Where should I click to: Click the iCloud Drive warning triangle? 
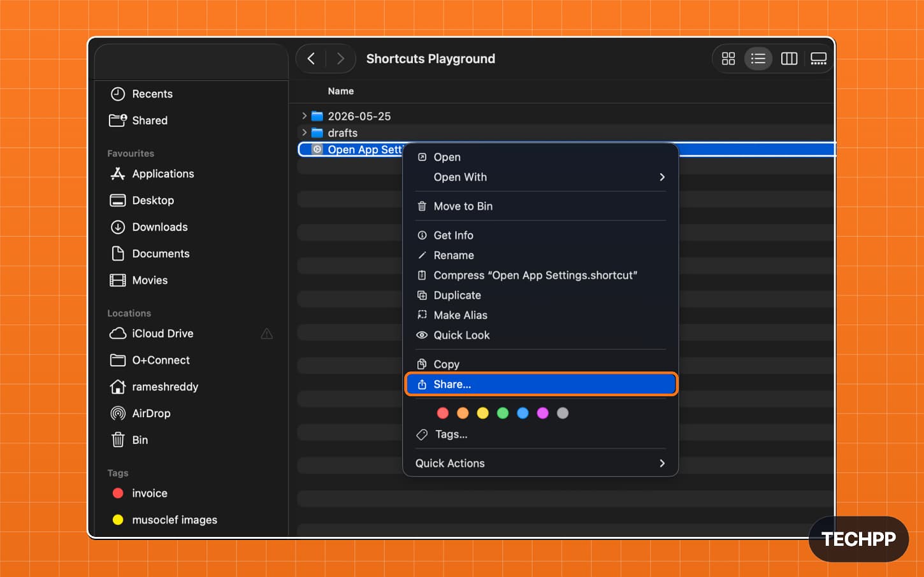click(267, 334)
